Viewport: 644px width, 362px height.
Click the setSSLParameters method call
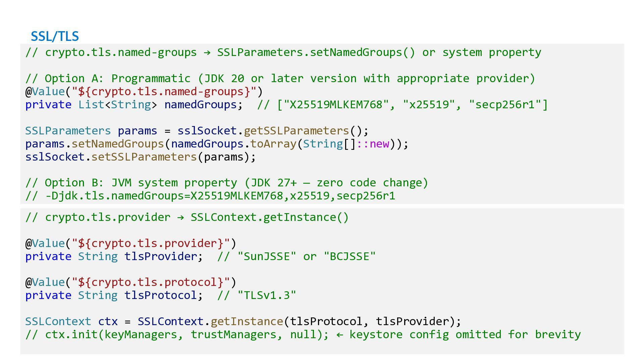point(144,157)
